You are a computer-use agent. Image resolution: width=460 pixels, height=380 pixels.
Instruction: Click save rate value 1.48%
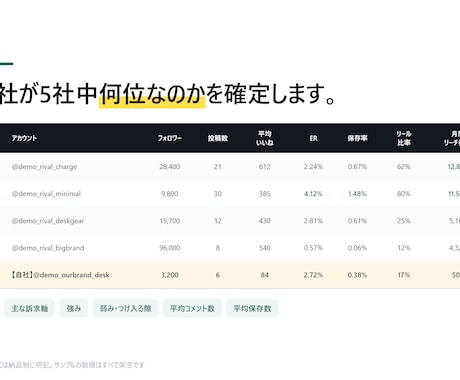[357, 194]
